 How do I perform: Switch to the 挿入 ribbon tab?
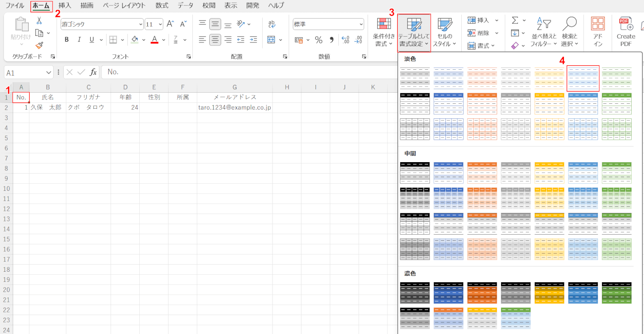[65, 6]
